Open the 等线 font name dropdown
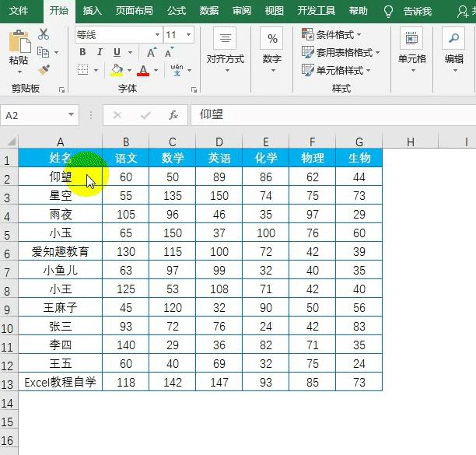 (x=158, y=35)
